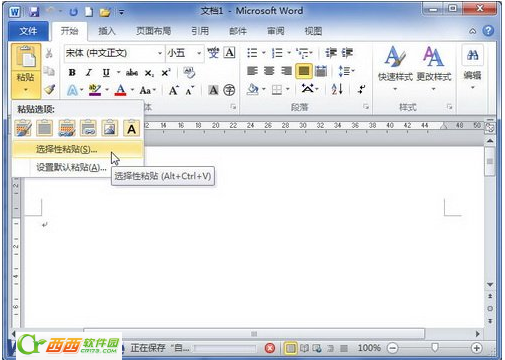Viewport: 505px width, 360px height.
Task: Cancel saving with red X icon
Action: click(x=270, y=348)
